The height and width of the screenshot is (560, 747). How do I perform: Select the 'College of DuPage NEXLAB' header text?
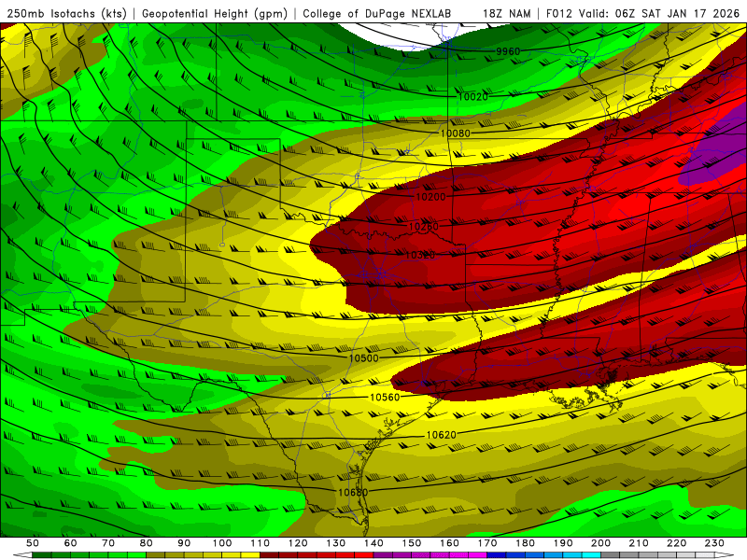[377, 13]
